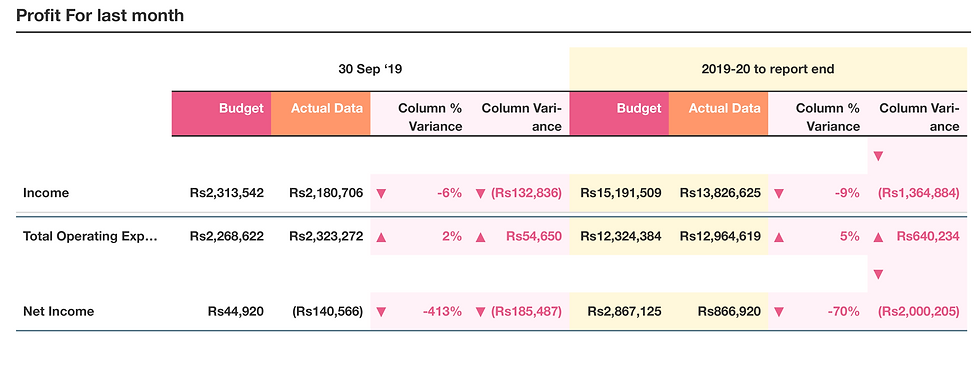Click the up arrow beside Operating Expenses 2%
This screenshot has height=374, width=980.
point(381,237)
